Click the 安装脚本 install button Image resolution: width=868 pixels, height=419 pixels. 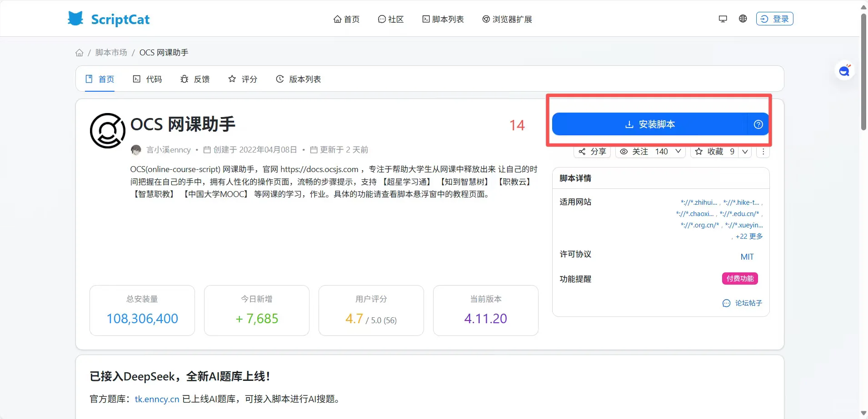click(x=650, y=124)
